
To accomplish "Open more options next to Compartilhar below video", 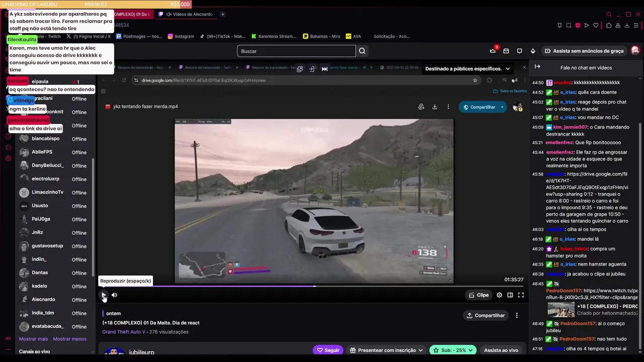I will 517,315.
